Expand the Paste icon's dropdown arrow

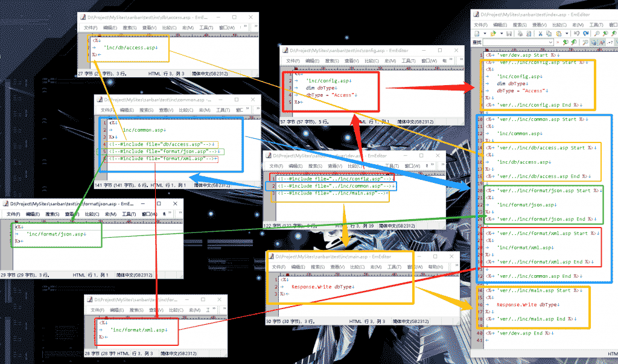(x=567, y=34)
